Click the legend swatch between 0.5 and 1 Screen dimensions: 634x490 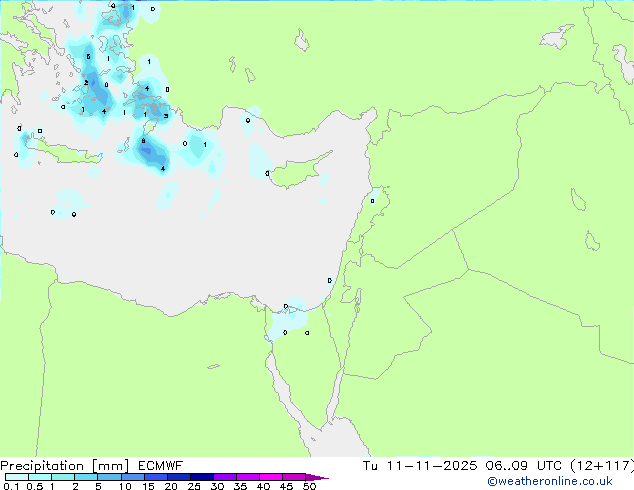tap(40, 477)
